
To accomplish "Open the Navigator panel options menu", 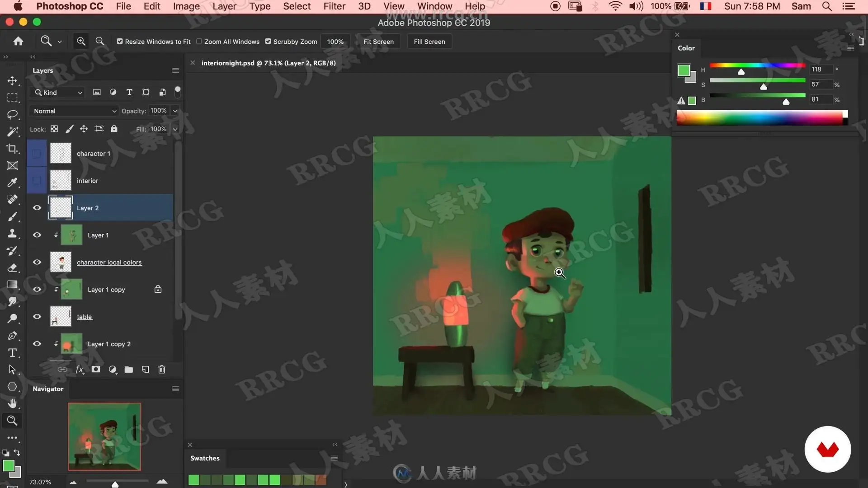I will coord(175,389).
